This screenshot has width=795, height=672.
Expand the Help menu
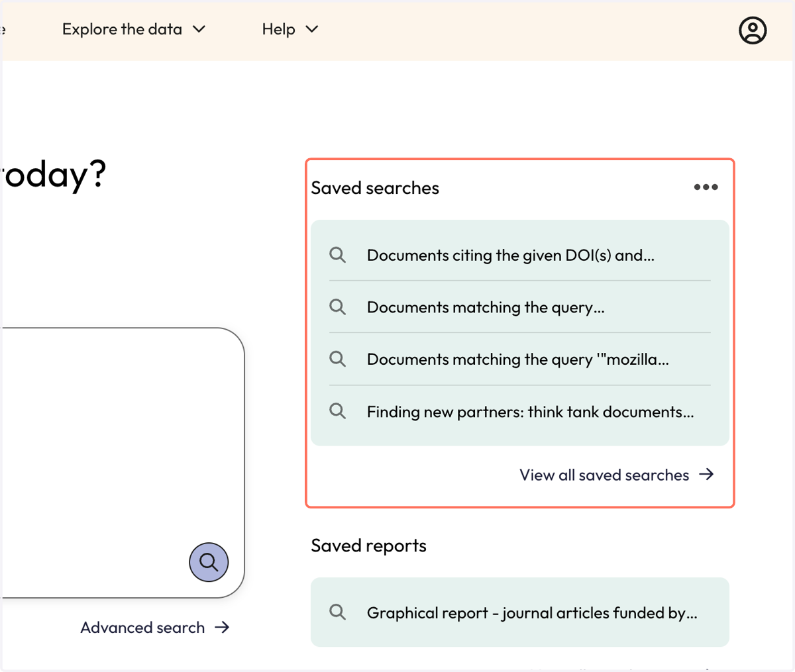tap(290, 29)
